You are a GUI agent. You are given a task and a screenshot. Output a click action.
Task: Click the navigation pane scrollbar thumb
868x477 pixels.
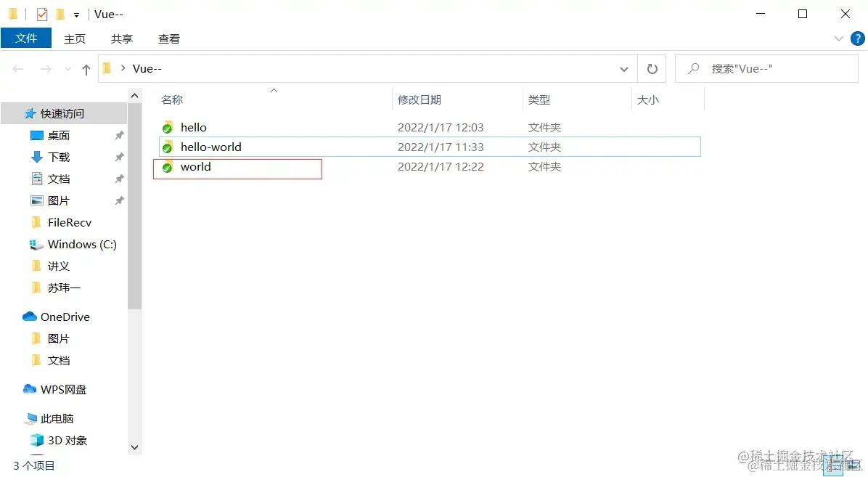tap(134, 206)
